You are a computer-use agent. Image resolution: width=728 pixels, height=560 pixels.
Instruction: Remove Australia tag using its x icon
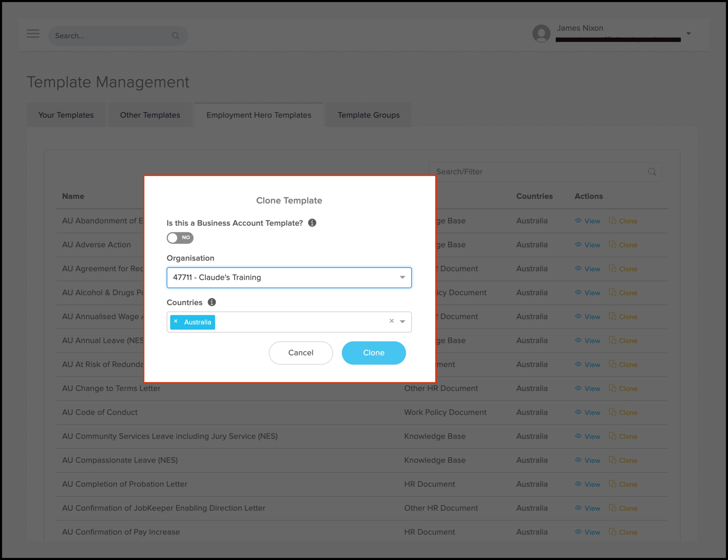pyautogui.click(x=176, y=321)
